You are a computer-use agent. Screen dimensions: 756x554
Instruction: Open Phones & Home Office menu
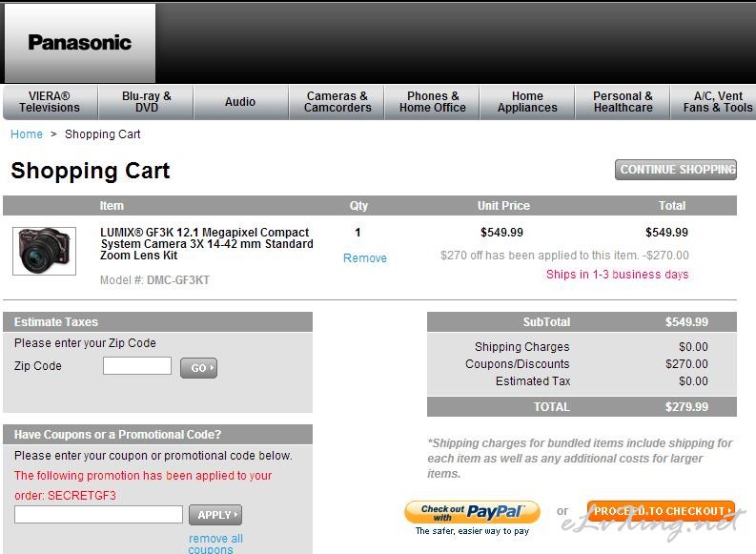click(433, 102)
